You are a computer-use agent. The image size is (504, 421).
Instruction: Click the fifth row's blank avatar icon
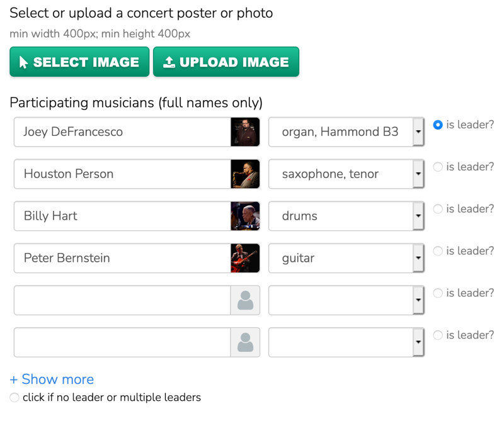click(x=245, y=301)
